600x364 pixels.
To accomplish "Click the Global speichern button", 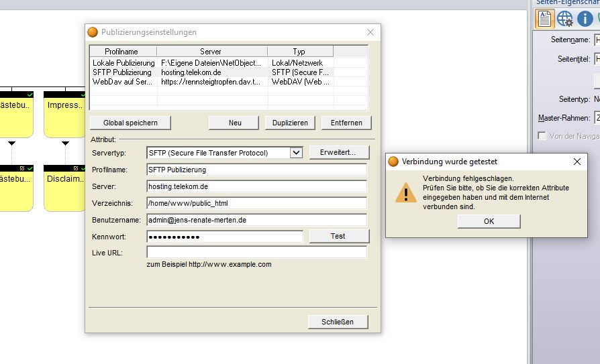I will [x=130, y=123].
